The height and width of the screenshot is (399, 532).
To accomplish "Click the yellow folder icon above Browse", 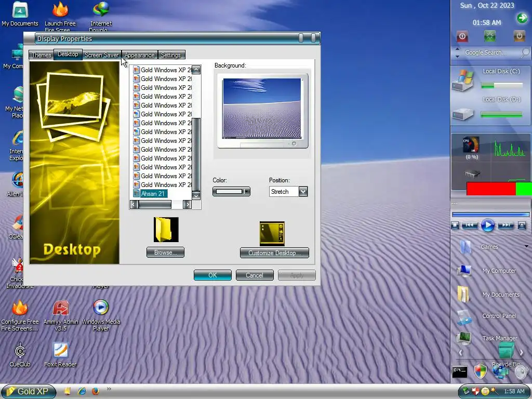I will click(166, 230).
